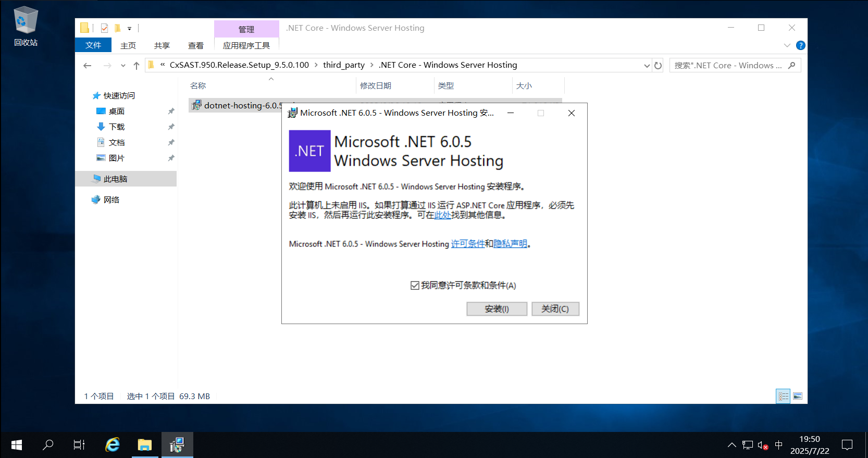868x458 pixels.
Task: Open the address bar history dropdown
Action: coord(647,65)
